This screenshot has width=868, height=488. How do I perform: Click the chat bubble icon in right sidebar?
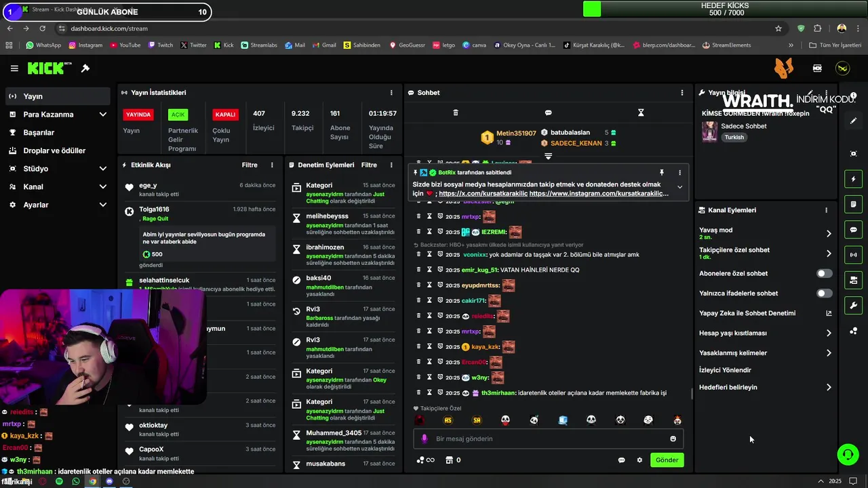(x=854, y=230)
